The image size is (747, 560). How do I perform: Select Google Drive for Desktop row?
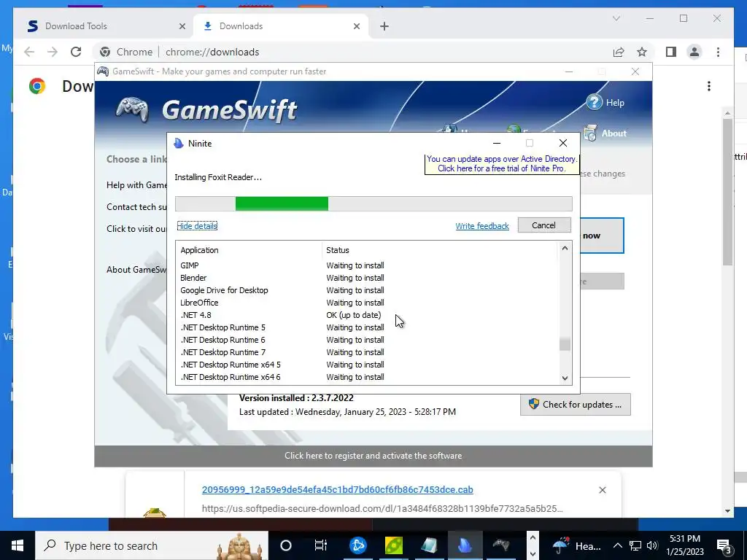point(367,290)
